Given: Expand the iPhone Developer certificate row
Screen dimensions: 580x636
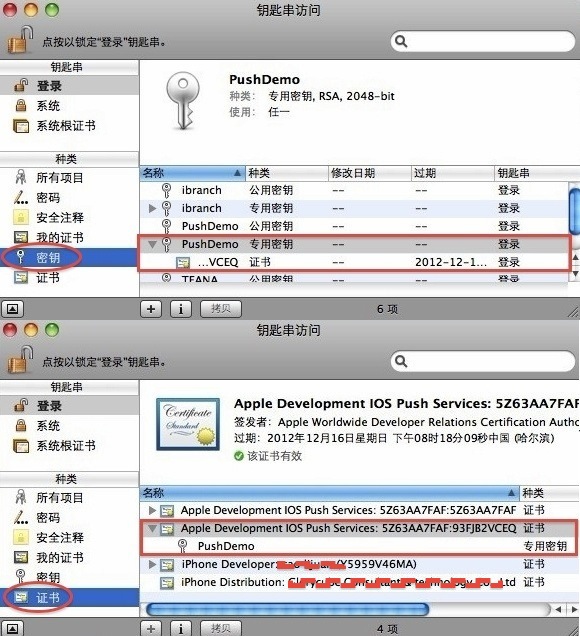Looking at the screenshot, I should point(152,564).
